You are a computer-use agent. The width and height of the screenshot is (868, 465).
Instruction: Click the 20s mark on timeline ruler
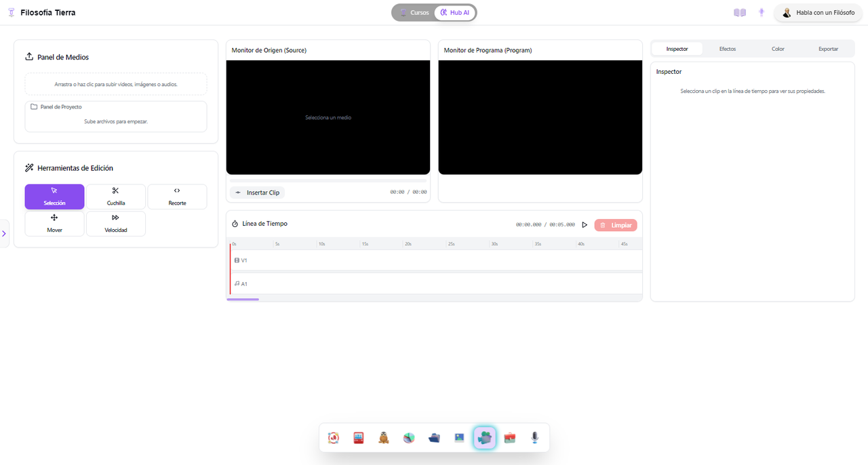click(408, 243)
